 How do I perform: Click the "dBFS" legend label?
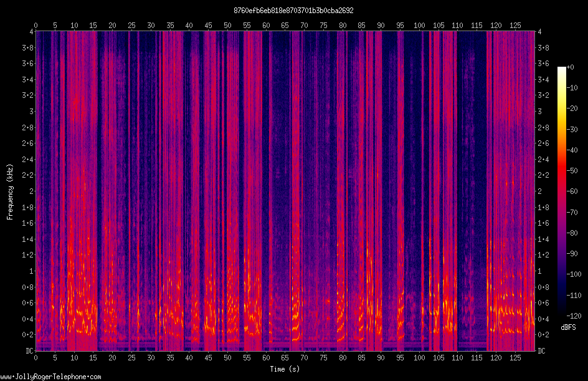[568, 327]
